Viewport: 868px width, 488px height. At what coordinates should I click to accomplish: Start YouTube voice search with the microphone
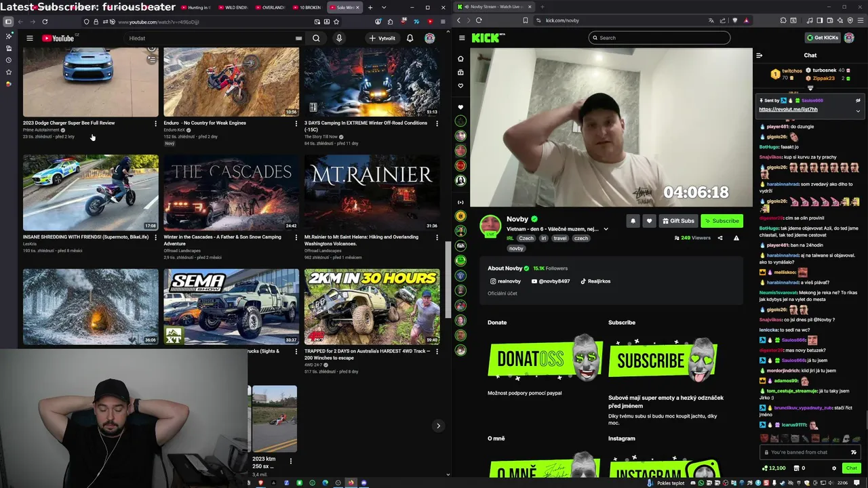coord(339,38)
